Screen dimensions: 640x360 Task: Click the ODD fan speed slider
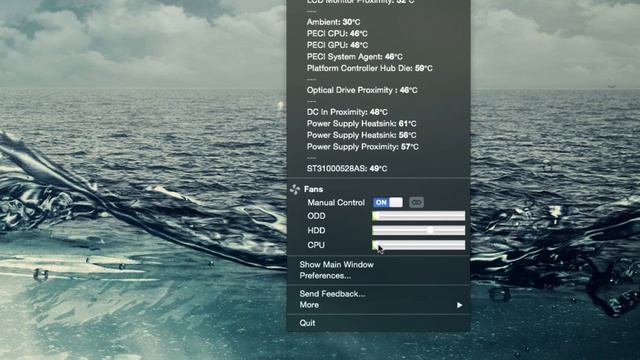(x=418, y=216)
